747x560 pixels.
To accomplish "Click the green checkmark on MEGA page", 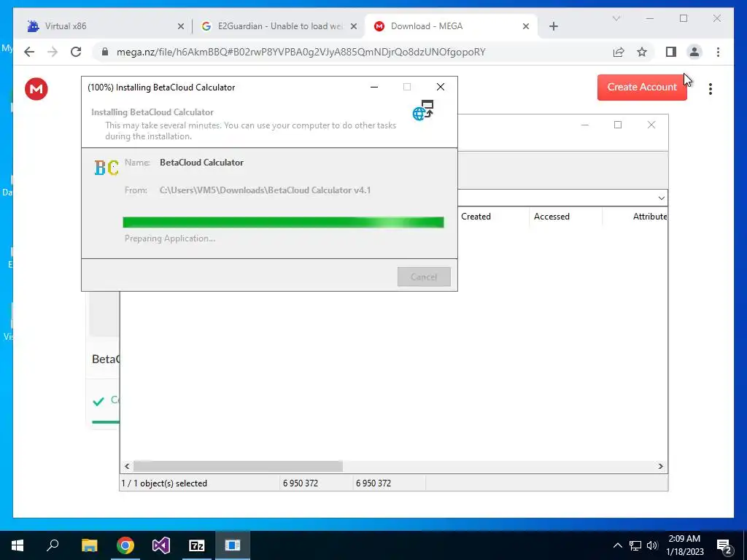I will [x=98, y=401].
